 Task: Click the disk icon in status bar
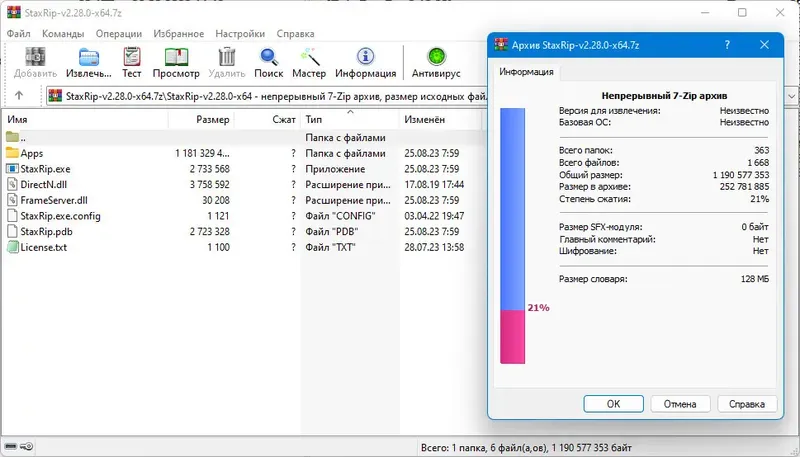tap(11, 447)
